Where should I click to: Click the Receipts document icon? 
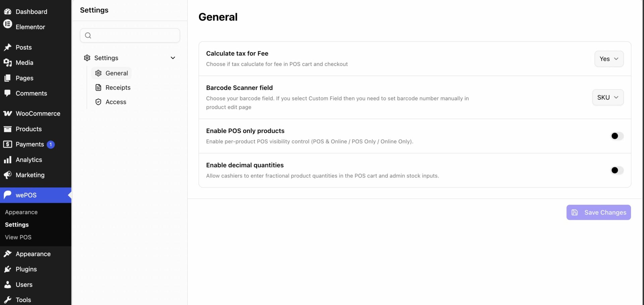pos(98,87)
